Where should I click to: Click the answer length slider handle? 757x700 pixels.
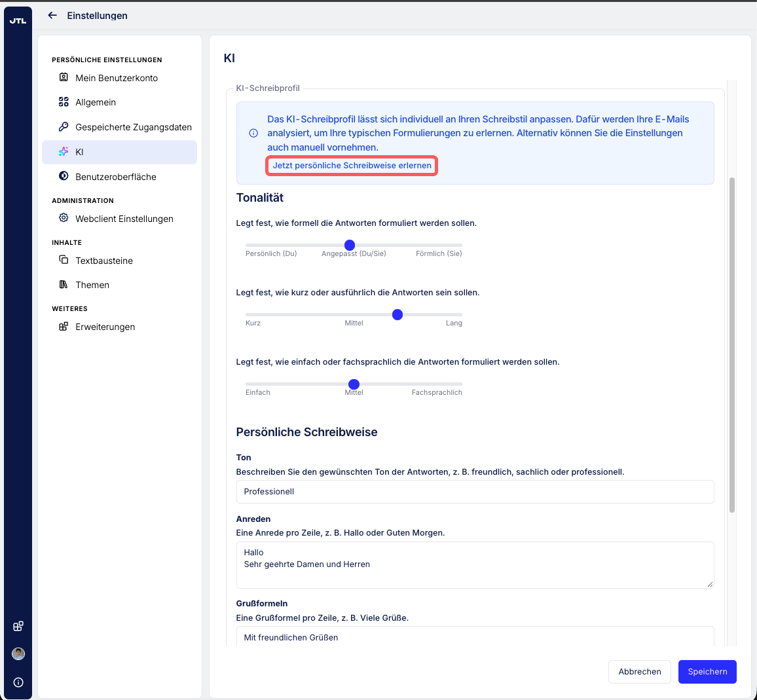pos(397,315)
